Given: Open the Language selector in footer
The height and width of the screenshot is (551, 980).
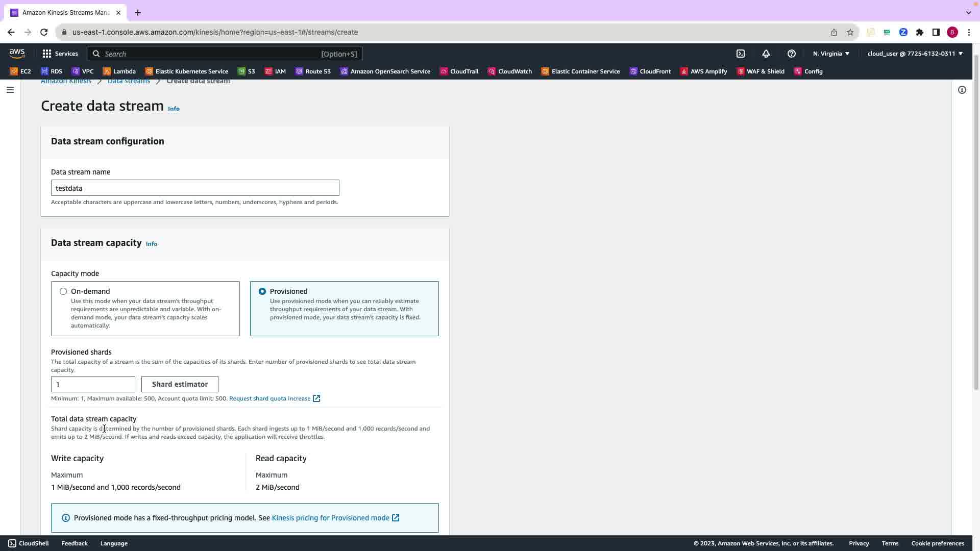Looking at the screenshot, I should coord(114,543).
